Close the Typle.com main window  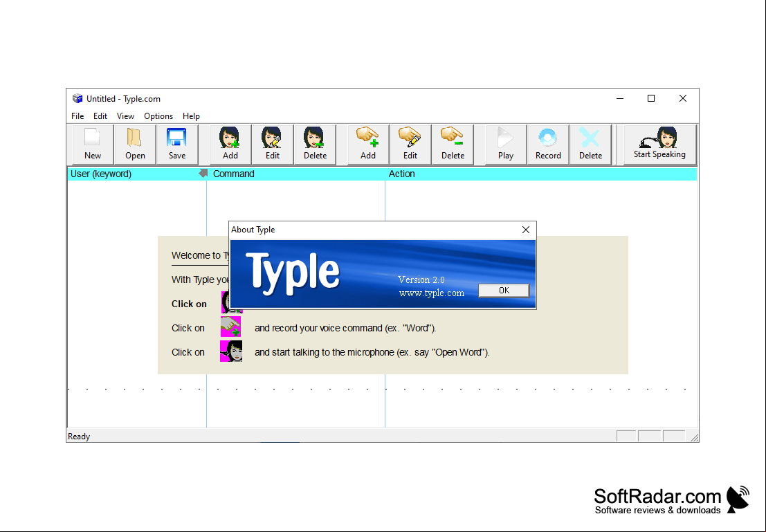(683, 99)
